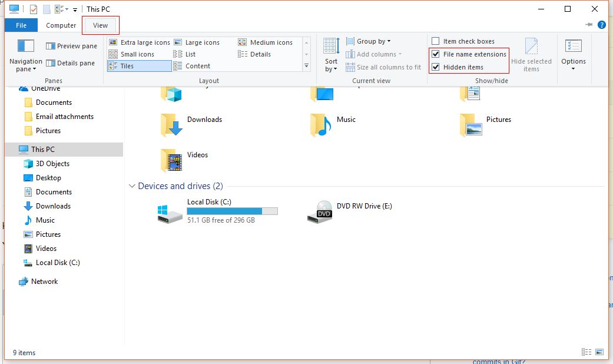Uncheck File name extensions

pos(436,54)
